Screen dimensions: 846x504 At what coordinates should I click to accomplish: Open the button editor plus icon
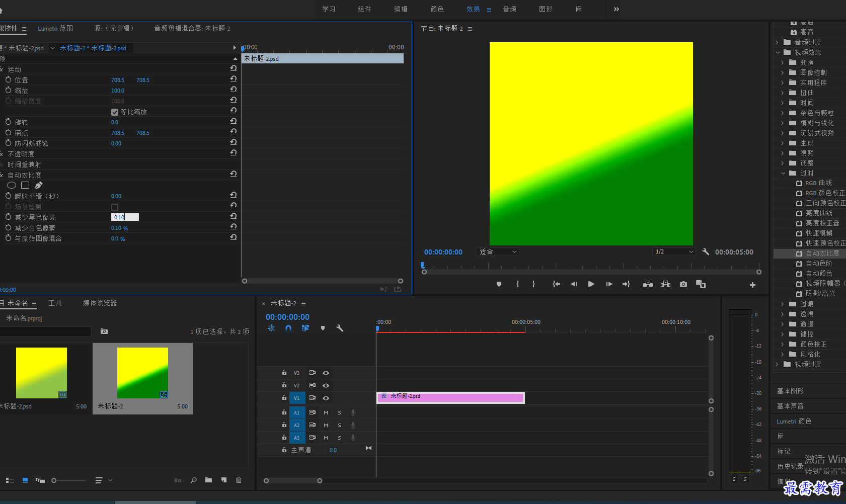pos(752,285)
